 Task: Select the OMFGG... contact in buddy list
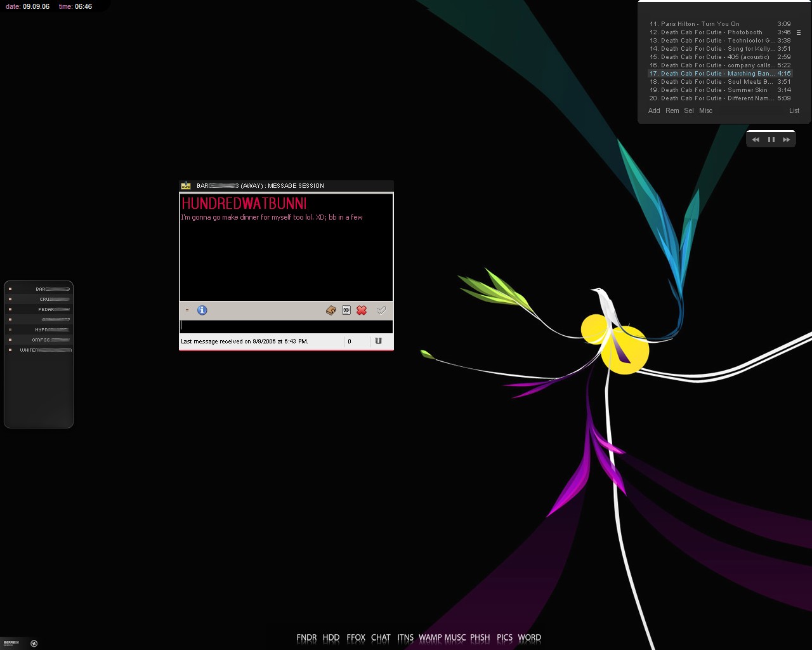click(x=39, y=340)
